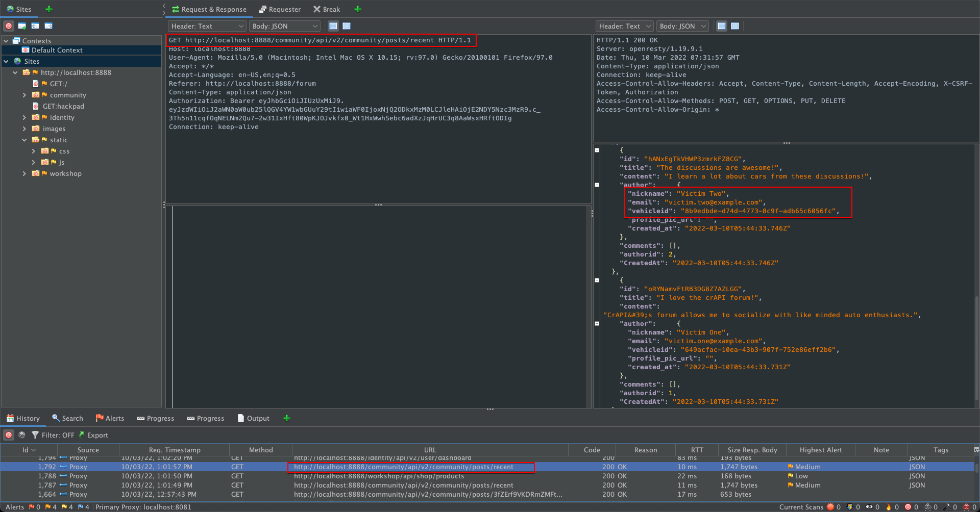Select the workshop shop/products history row
The width and height of the screenshot is (980, 512).
(x=379, y=476)
